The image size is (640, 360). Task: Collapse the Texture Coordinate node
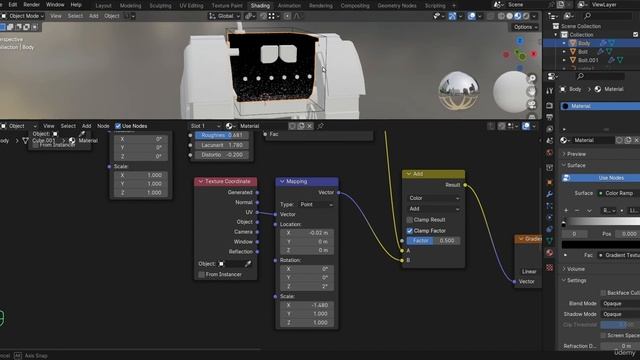click(200, 182)
